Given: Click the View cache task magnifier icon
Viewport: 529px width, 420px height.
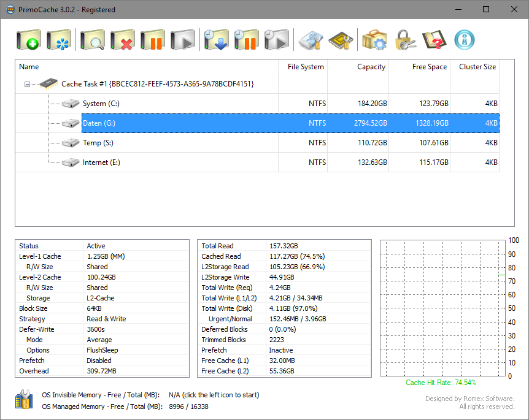Looking at the screenshot, I should (93, 40).
